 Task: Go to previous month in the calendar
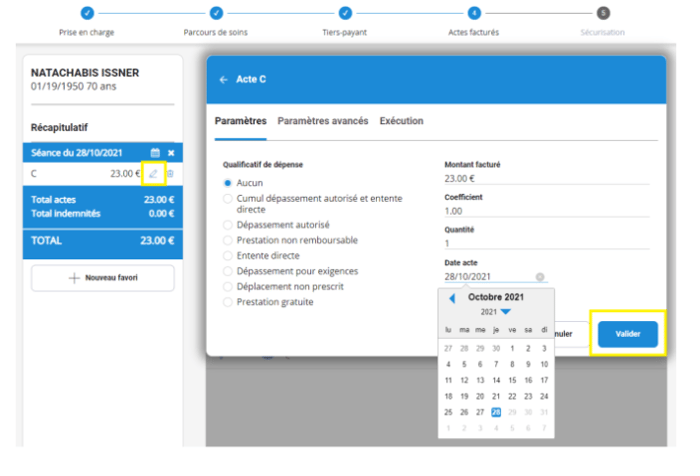pos(452,298)
